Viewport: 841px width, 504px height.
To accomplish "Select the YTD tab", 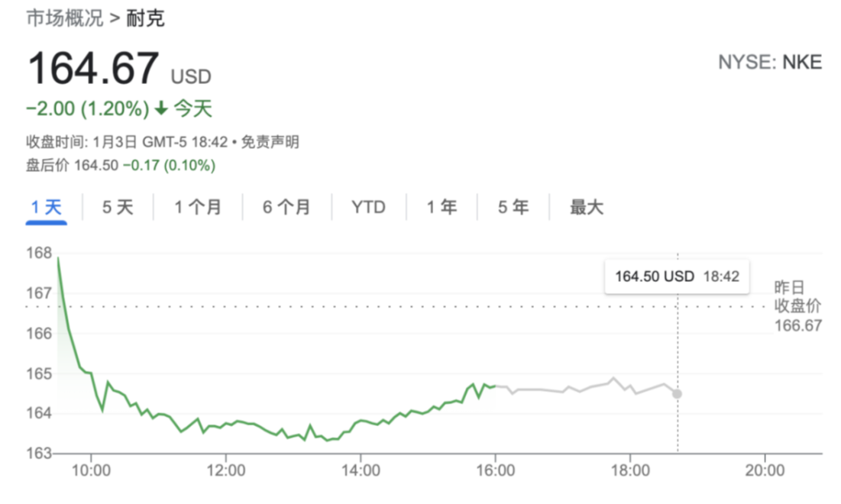I will (368, 207).
